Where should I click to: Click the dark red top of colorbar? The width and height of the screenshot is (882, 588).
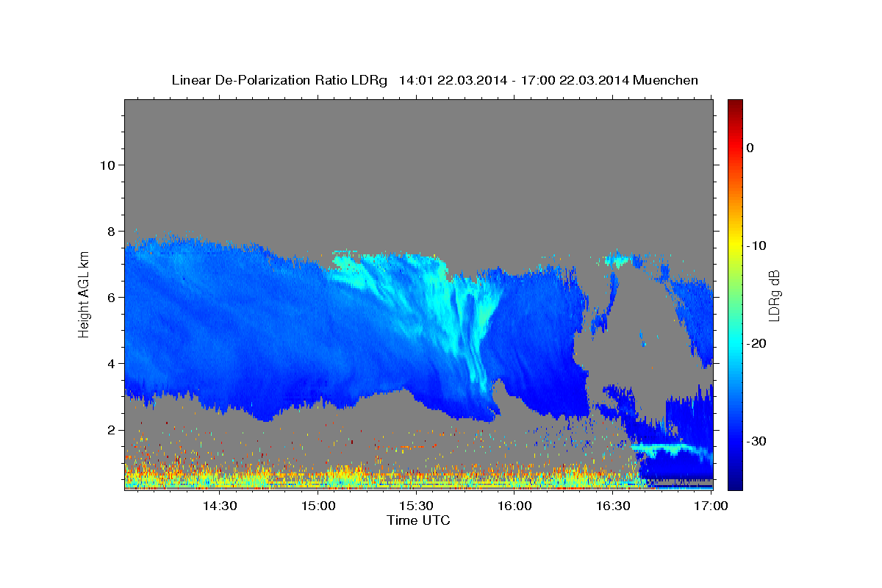[735, 105]
